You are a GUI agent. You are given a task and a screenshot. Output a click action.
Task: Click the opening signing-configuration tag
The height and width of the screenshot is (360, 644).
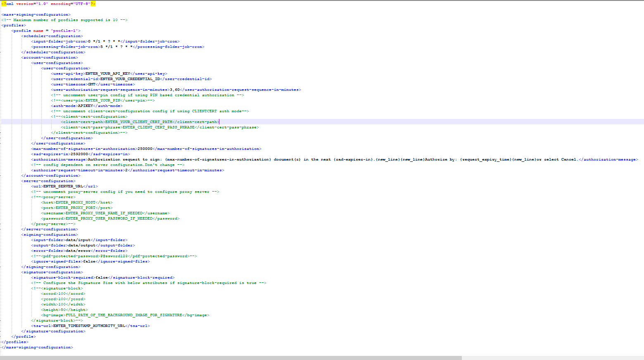point(50,234)
